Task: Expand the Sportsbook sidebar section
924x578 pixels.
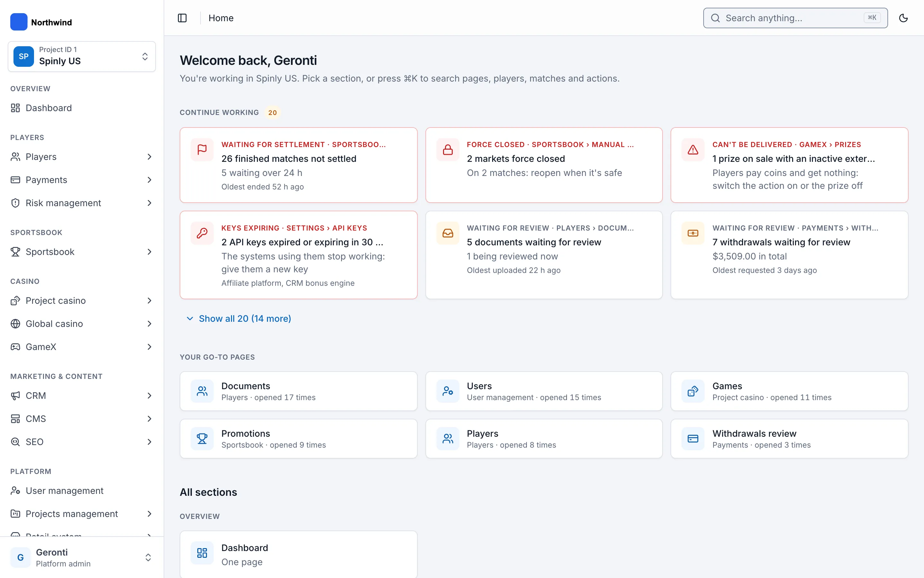Action: pos(82,252)
